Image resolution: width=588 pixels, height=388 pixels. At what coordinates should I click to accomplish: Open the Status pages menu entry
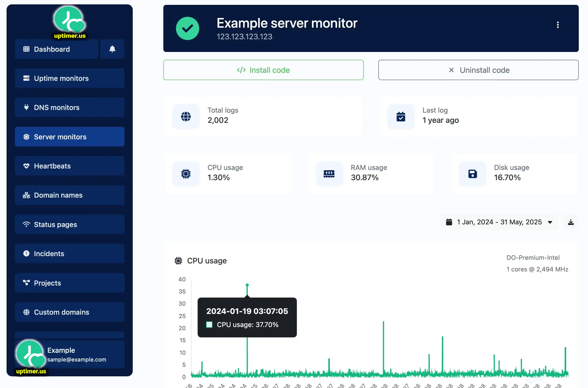[x=69, y=224]
